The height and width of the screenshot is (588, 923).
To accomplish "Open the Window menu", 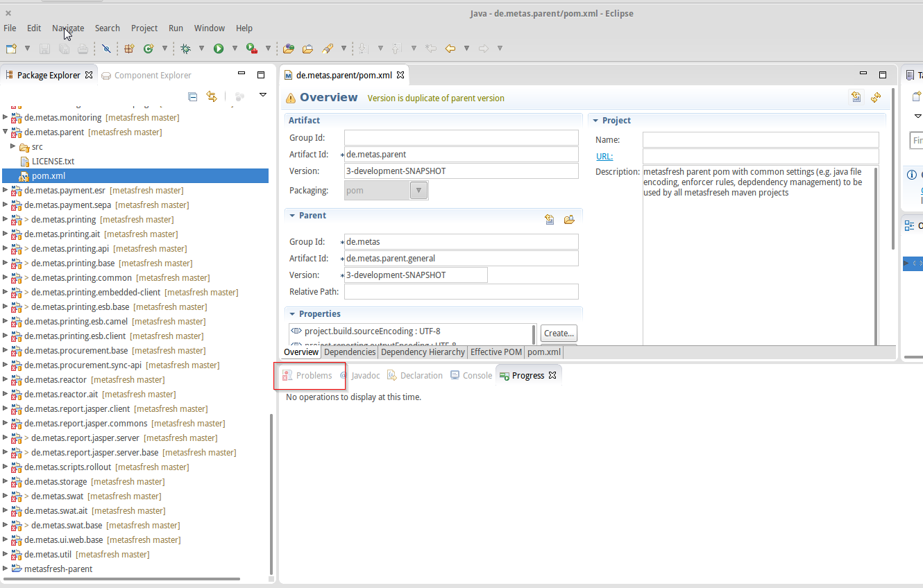I will click(210, 28).
